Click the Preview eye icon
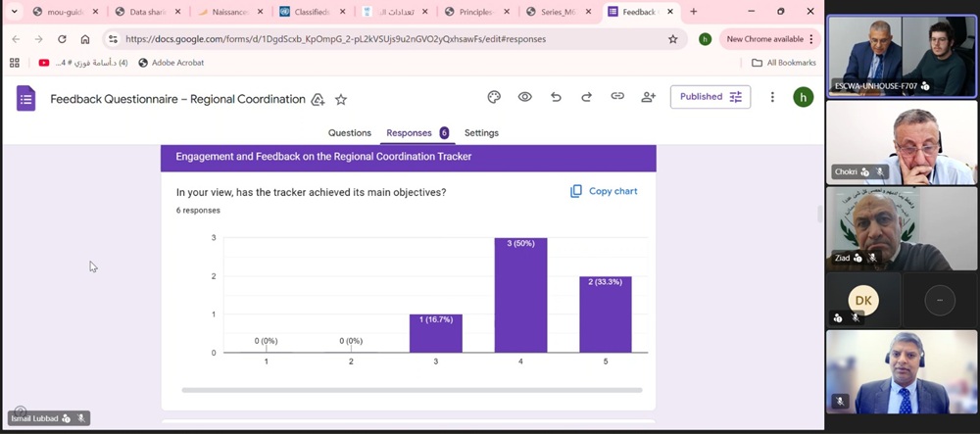The height and width of the screenshot is (434, 980). [525, 97]
